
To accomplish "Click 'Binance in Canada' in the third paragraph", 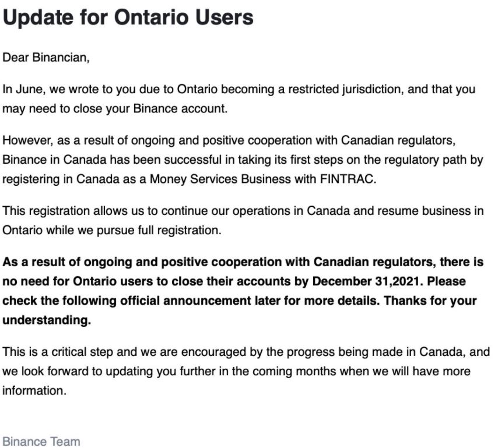I will pos(54,160).
